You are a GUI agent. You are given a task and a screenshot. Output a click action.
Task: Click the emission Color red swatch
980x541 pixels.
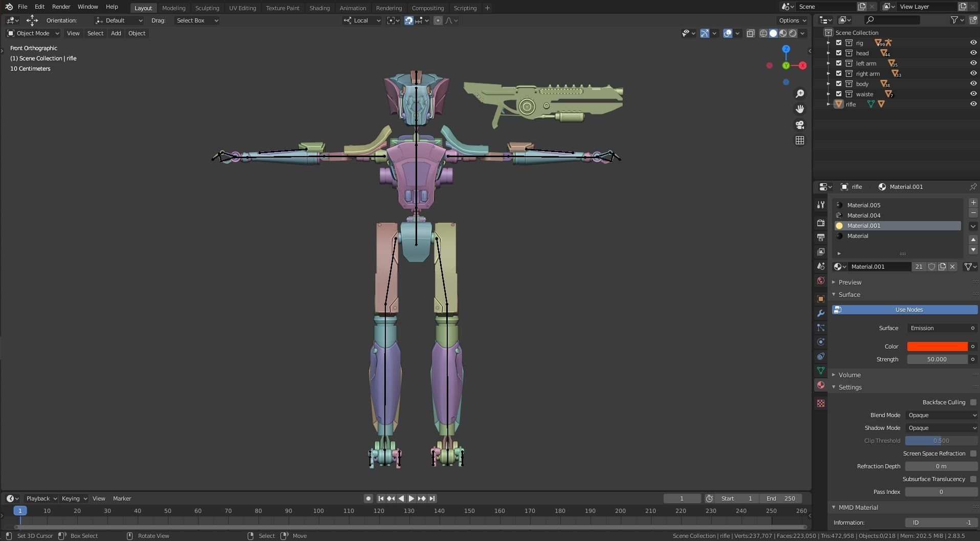pos(937,347)
